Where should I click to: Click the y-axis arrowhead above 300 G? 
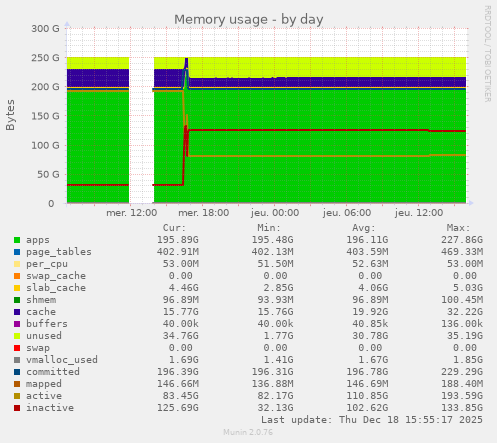67,24
